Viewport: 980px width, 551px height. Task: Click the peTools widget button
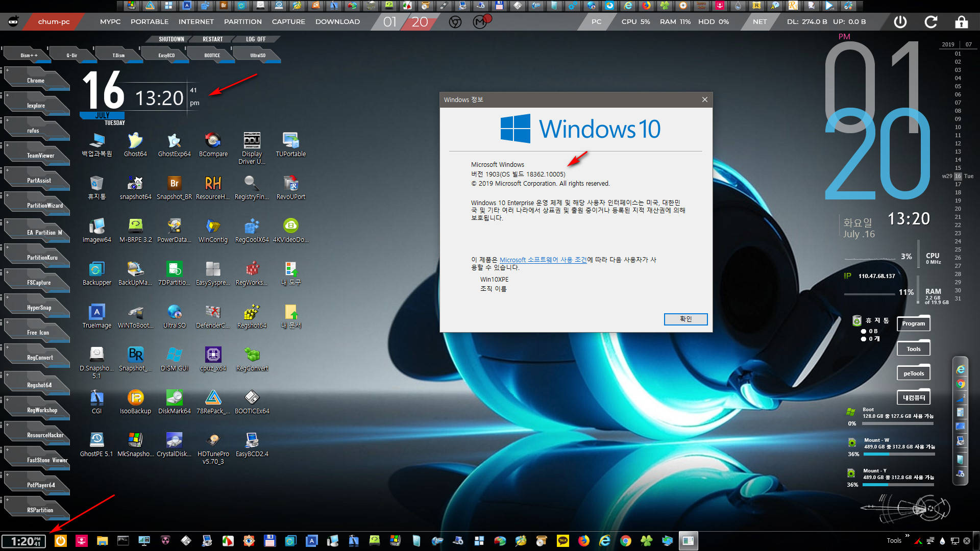[x=913, y=373]
